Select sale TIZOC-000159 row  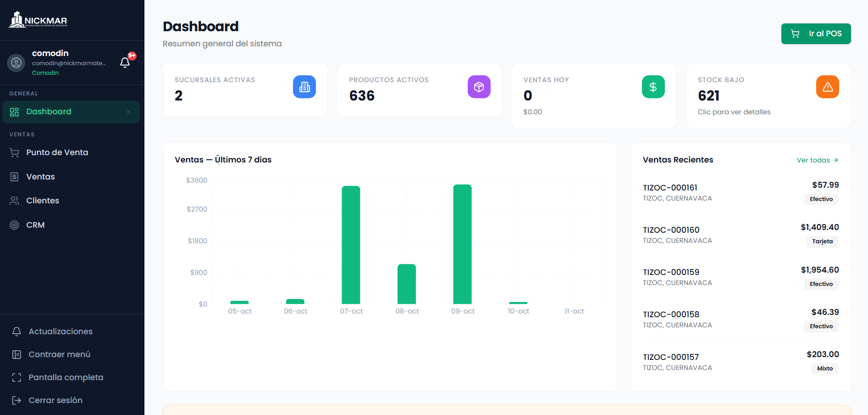click(x=741, y=277)
